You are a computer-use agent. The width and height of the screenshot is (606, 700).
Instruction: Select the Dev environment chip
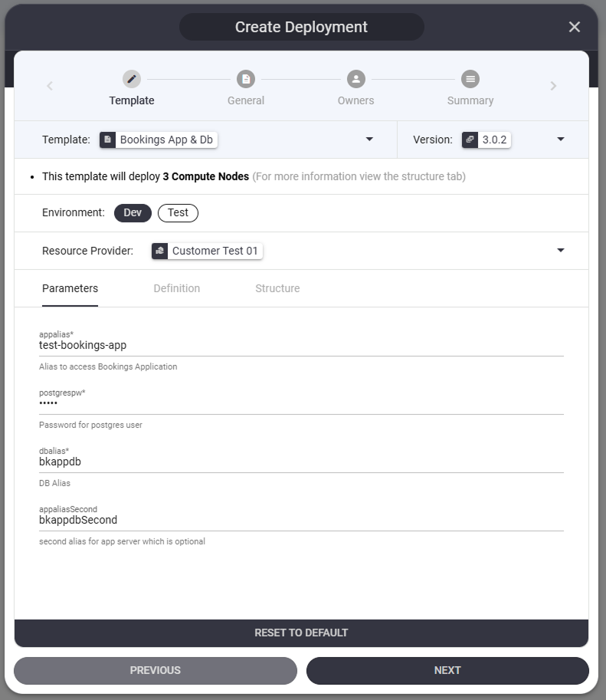[133, 212]
